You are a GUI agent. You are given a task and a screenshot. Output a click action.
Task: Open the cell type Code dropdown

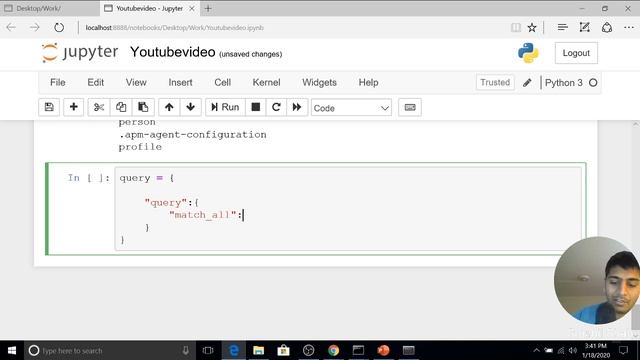point(351,108)
